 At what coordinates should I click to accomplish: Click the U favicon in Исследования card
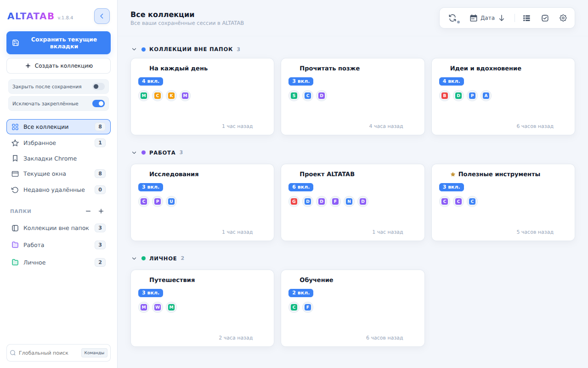click(x=171, y=201)
